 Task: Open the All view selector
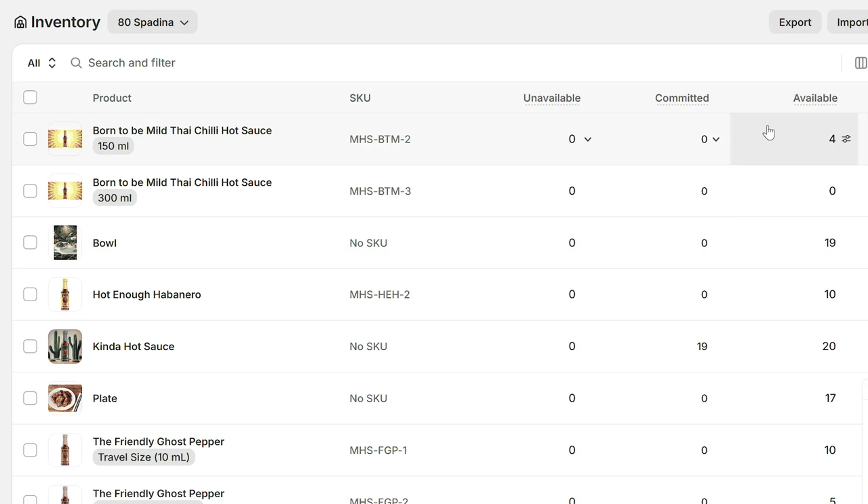click(41, 63)
